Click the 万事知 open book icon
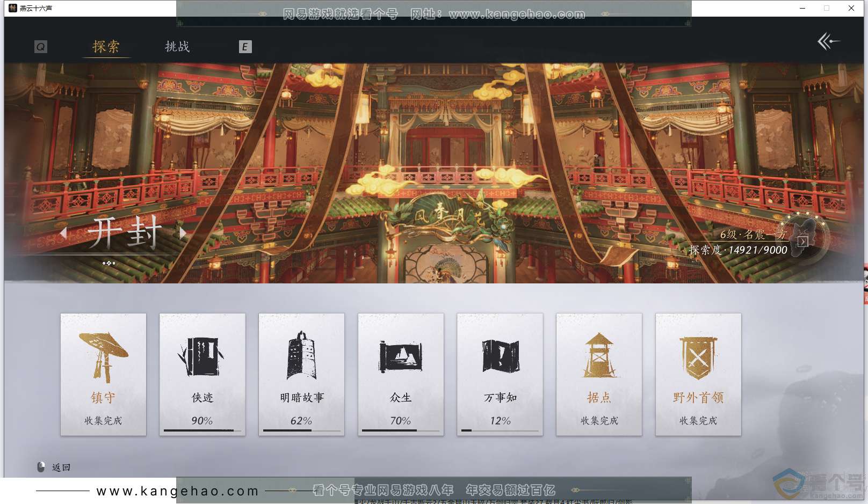This screenshot has height=504, width=868. [x=500, y=356]
